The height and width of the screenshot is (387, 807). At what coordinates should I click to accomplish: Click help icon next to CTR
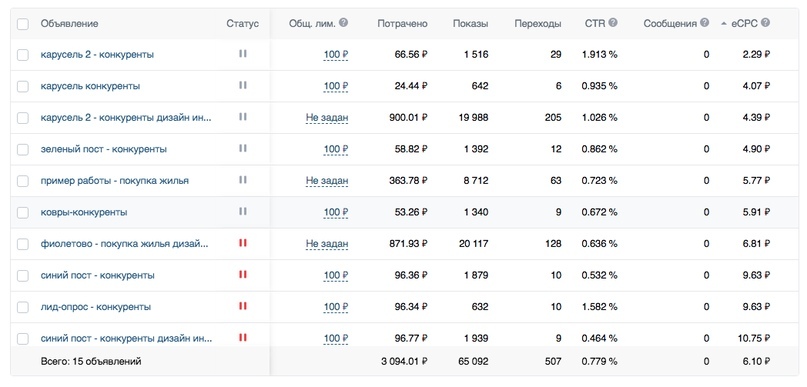(613, 23)
